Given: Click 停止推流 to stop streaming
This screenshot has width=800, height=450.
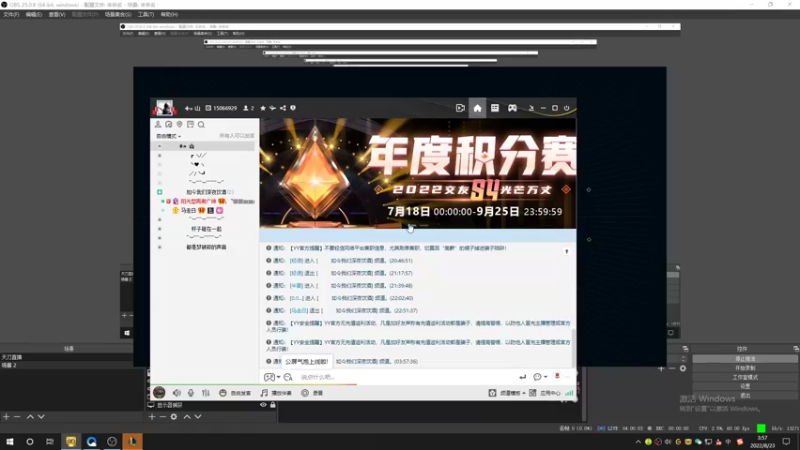Looking at the screenshot, I should click(x=745, y=359).
